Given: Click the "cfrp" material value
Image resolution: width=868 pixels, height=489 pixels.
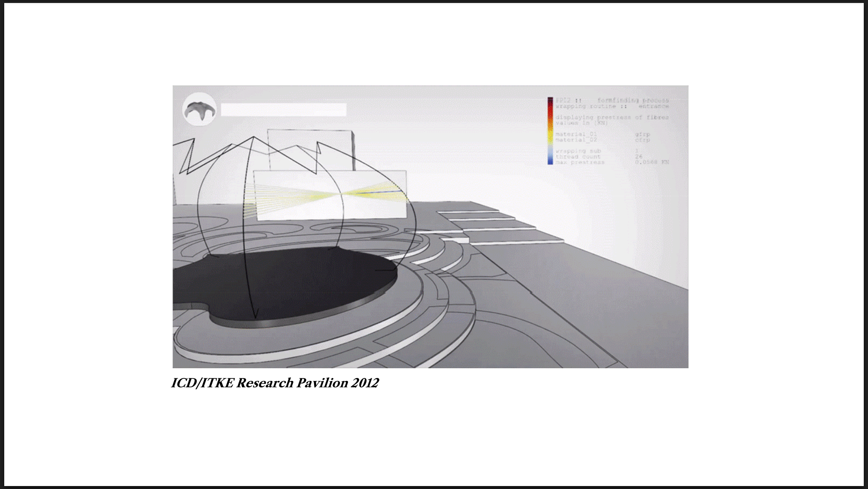Looking at the screenshot, I should [x=642, y=139].
